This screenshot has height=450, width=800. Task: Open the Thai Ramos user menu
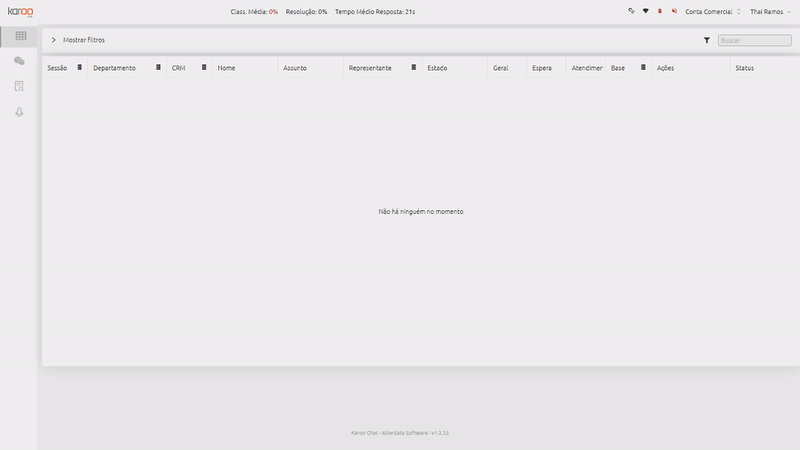point(770,11)
